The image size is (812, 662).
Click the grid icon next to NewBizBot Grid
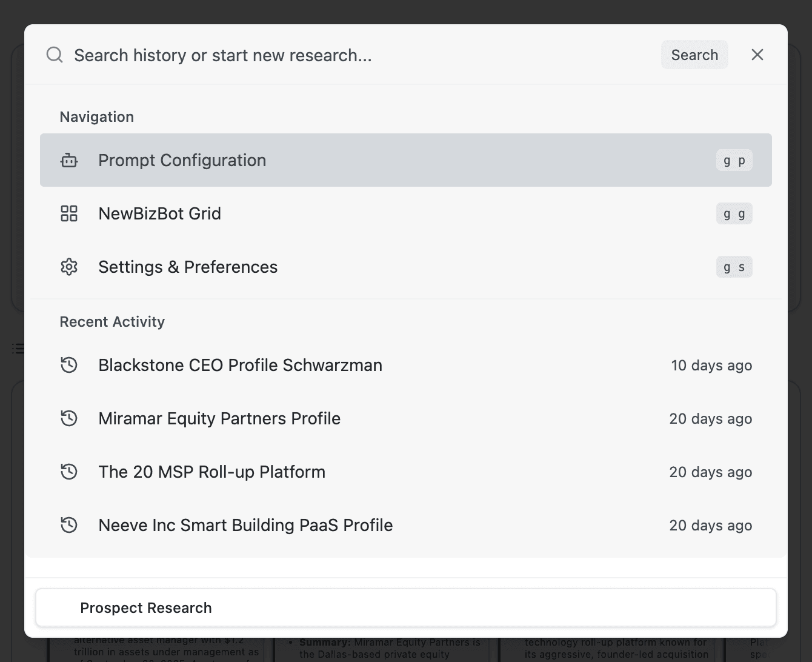tap(69, 213)
